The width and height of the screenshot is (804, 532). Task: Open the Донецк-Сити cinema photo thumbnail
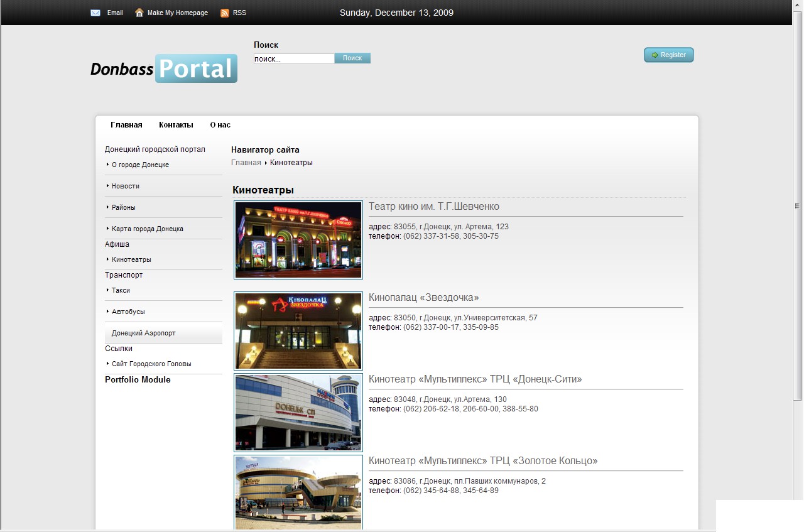(298, 413)
